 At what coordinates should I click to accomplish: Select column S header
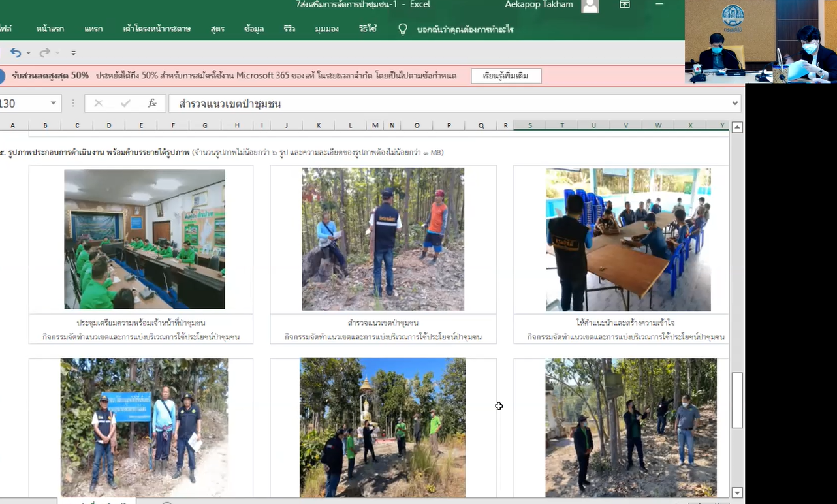529,125
